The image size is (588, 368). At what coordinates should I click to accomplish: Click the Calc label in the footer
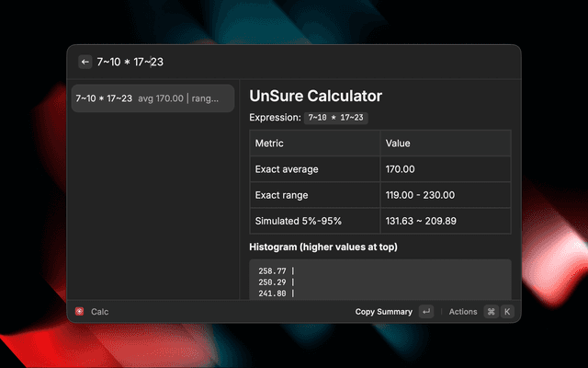tap(99, 312)
